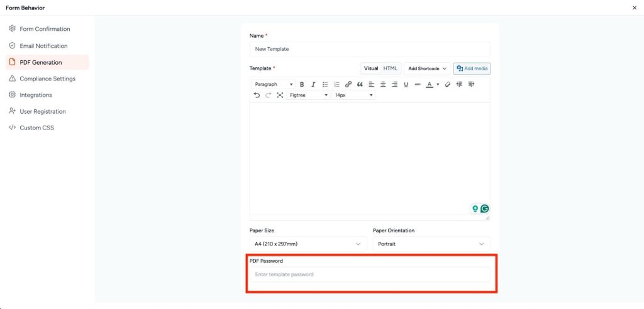Image resolution: width=644 pixels, height=309 pixels.
Task: Switch to the Visual editor tab
Action: (x=371, y=68)
